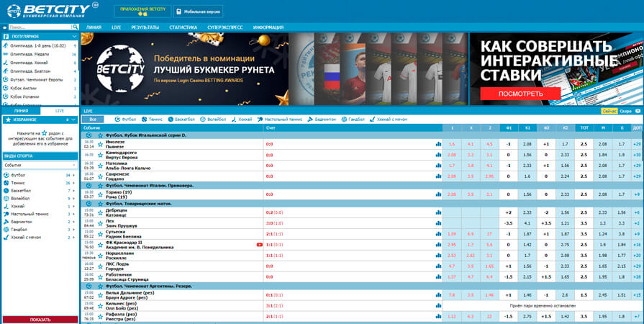Star the Камподарсего – Виртус Верона match
This screenshot has height=324, width=644.
click(x=100, y=155)
